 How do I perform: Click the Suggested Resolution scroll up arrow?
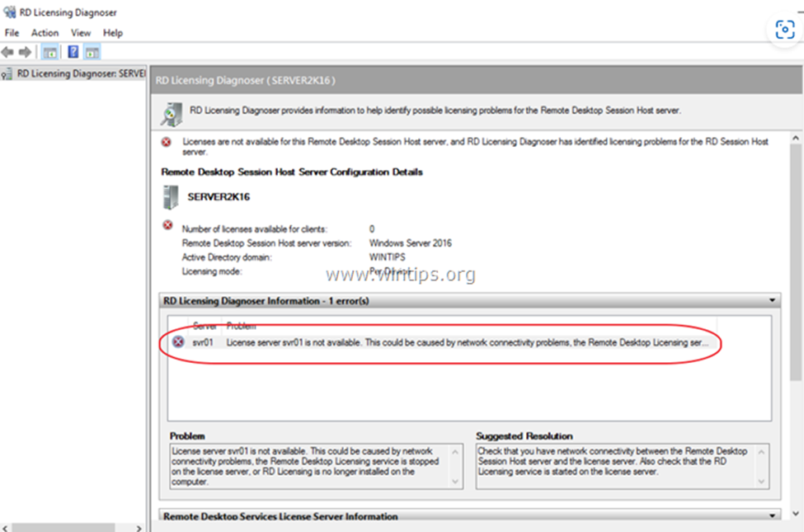click(761, 451)
